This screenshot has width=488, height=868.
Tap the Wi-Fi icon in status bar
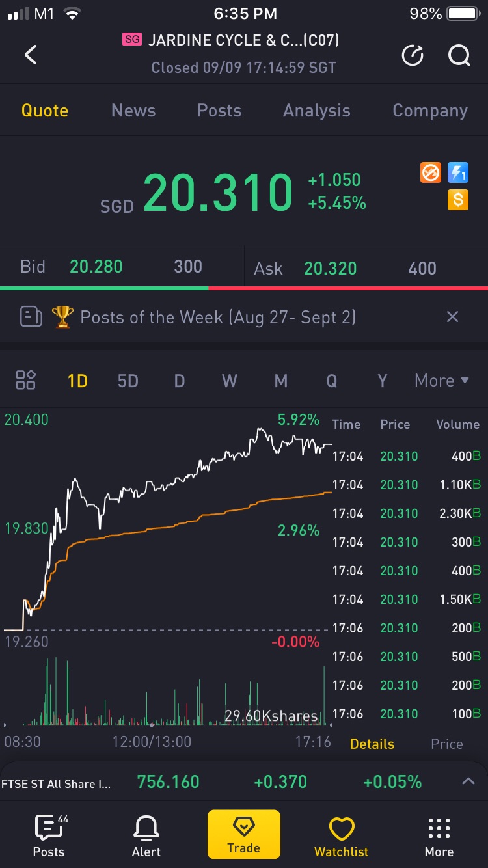click(73, 13)
